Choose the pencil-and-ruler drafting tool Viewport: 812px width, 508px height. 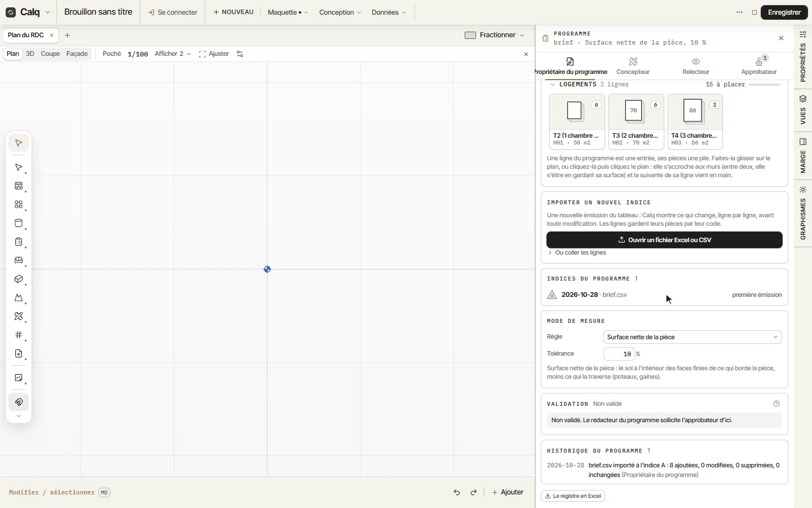click(x=19, y=317)
